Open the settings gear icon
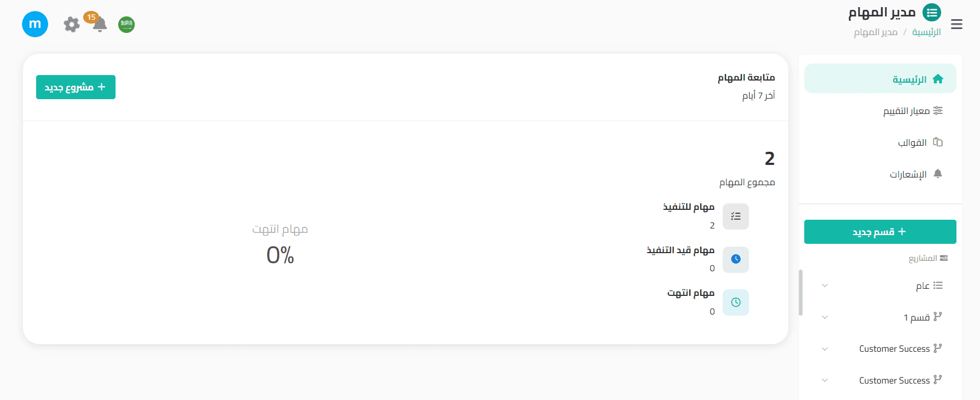Image resolution: width=980 pixels, height=400 pixels. click(72, 25)
